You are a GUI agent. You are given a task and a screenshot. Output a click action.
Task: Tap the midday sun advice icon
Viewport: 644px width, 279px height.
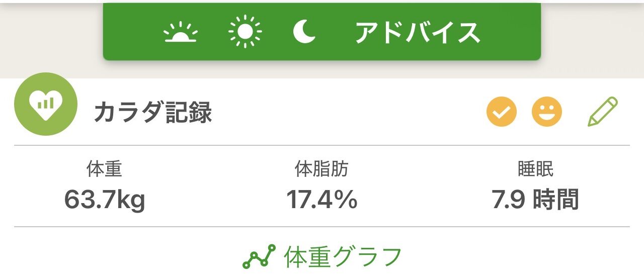(245, 33)
